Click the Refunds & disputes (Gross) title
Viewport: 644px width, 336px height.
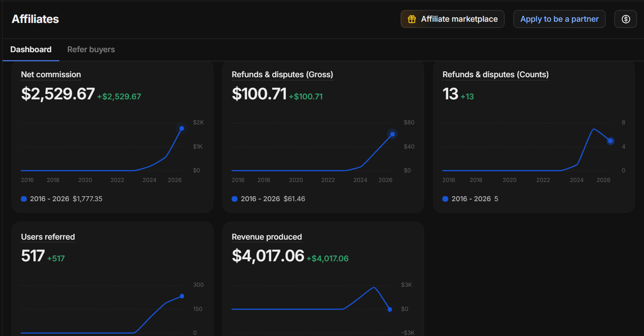tap(282, 75)
